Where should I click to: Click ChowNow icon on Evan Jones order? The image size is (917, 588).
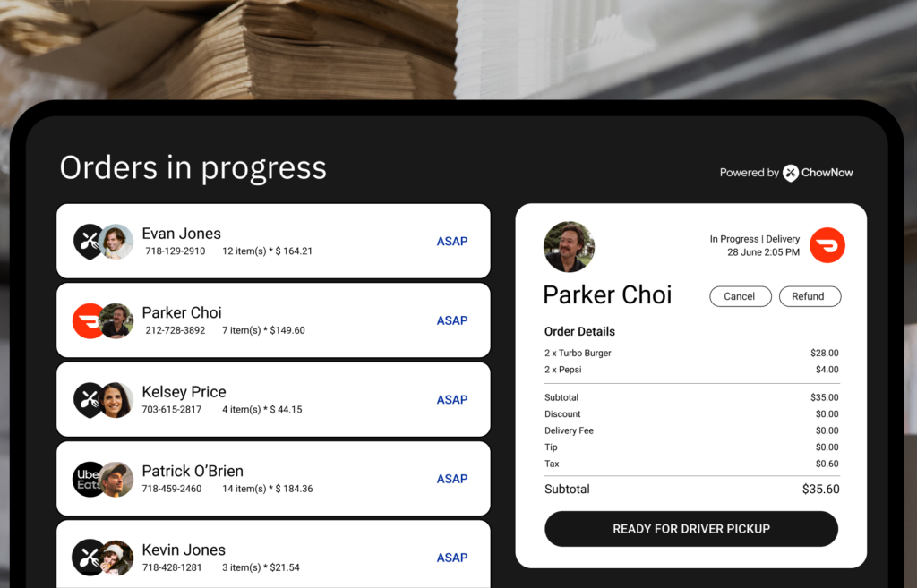[88, 242]
